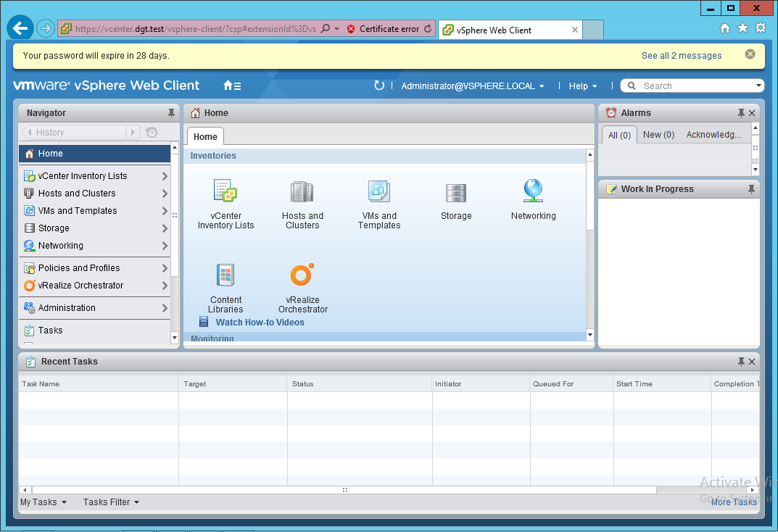The width and height of the screenshot is (778, 532).
Task: Open the Content Libraries icon
Action: pyautogui.click(x=225, y=275)
